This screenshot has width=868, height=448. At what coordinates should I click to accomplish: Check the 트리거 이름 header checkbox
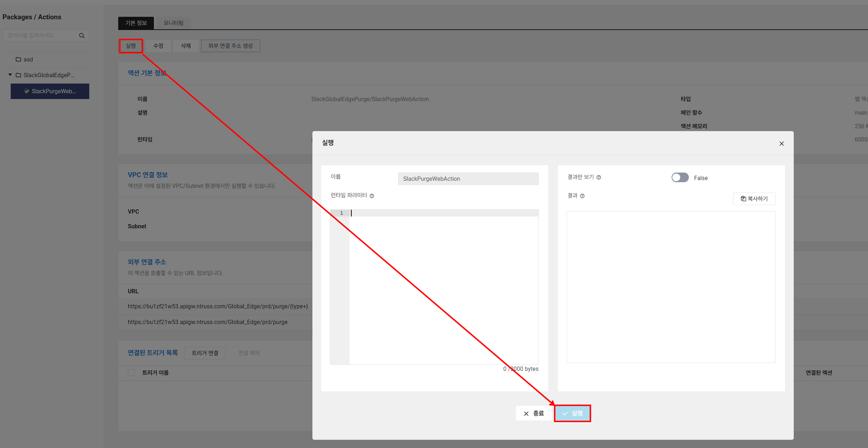coord(131,373)
